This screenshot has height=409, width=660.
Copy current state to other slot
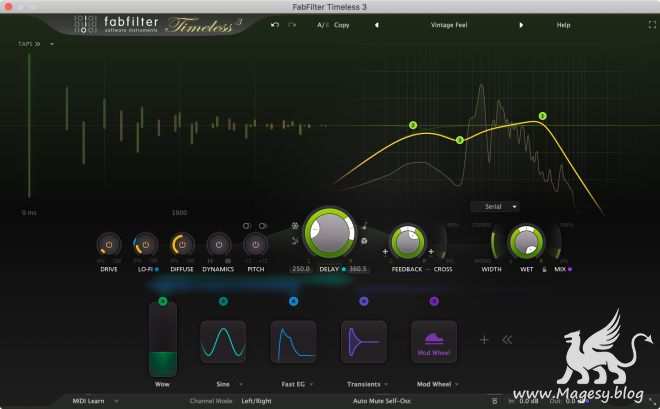(341, 25)
